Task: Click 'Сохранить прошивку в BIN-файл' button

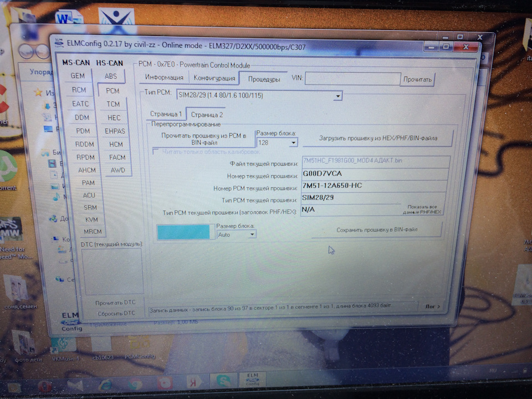Action: coord(377,229)
